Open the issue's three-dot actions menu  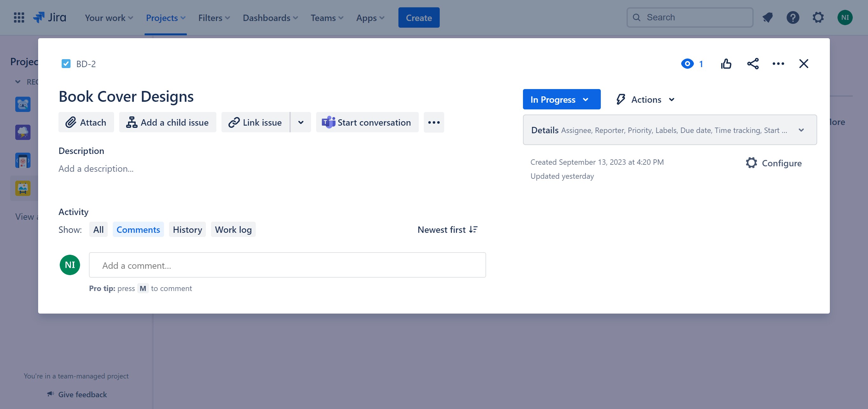pyautogui.click(x=778, y=64)
